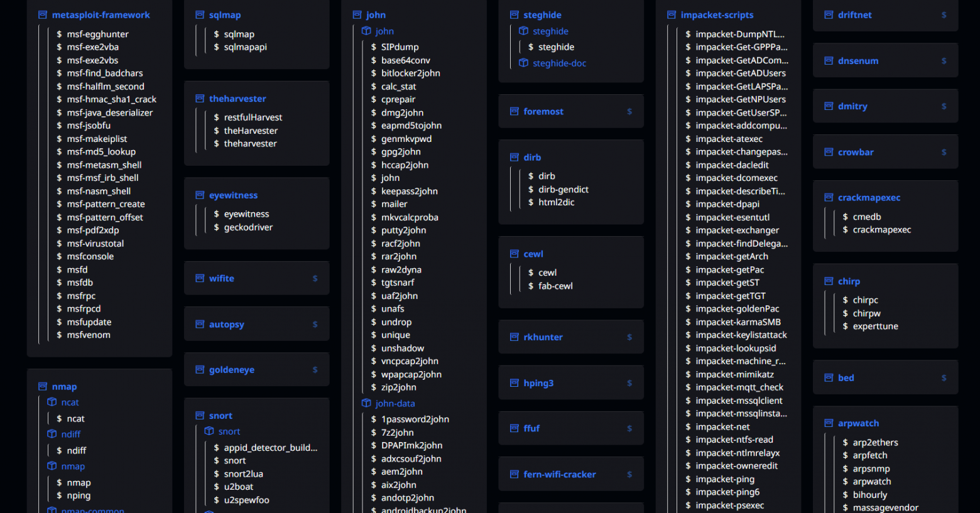Open the john-data sub-package link

point(395,403)
